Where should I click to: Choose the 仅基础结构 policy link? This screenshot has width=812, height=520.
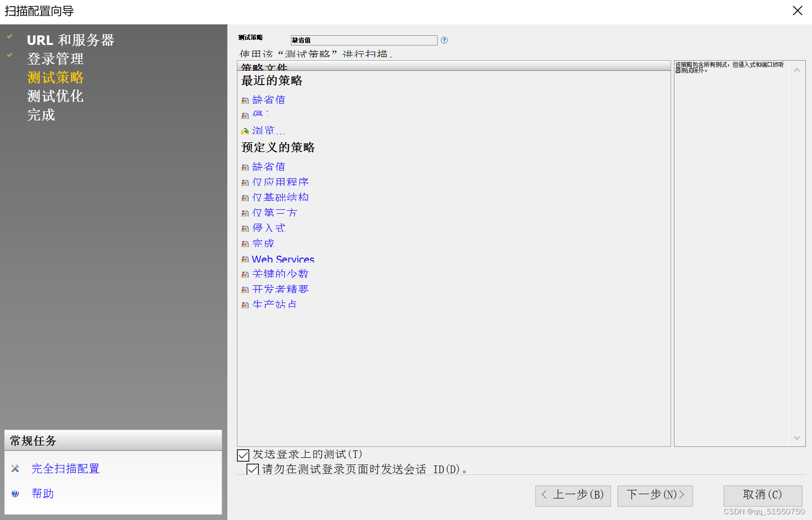(280, 197)
